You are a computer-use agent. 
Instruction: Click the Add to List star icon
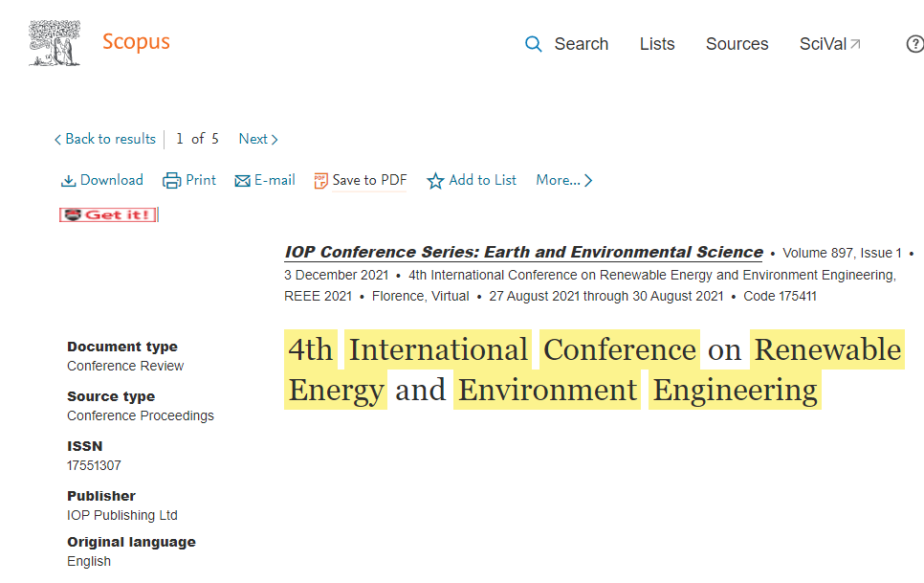point(435,181)
